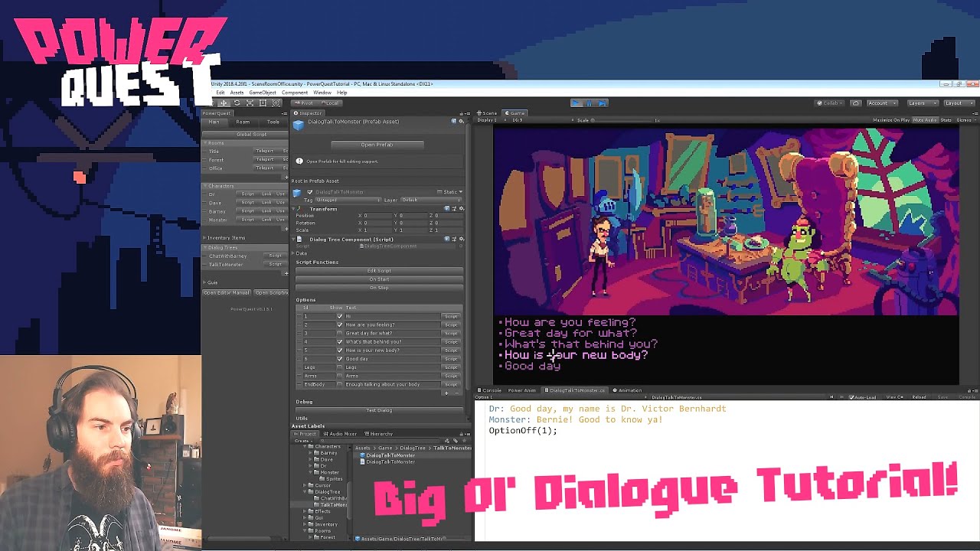Open the Edit menu
Image resolution: width=980 pixels, height=551 pixels.
tap(220, 93)
